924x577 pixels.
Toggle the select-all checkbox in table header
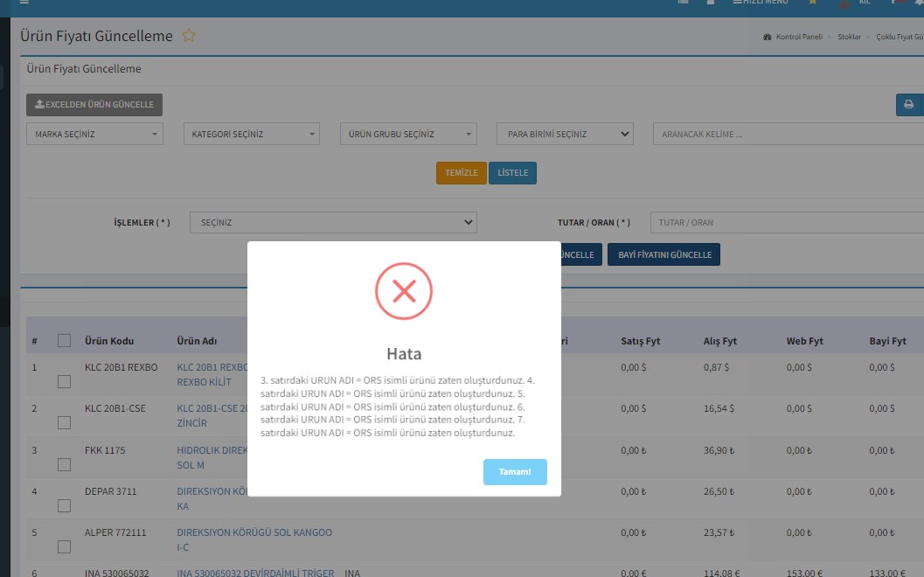64,341
